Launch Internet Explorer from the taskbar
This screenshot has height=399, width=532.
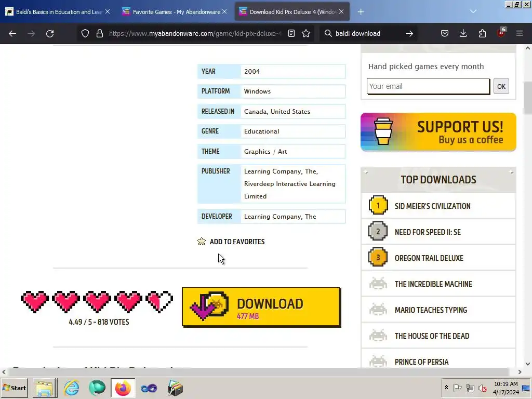71,388
